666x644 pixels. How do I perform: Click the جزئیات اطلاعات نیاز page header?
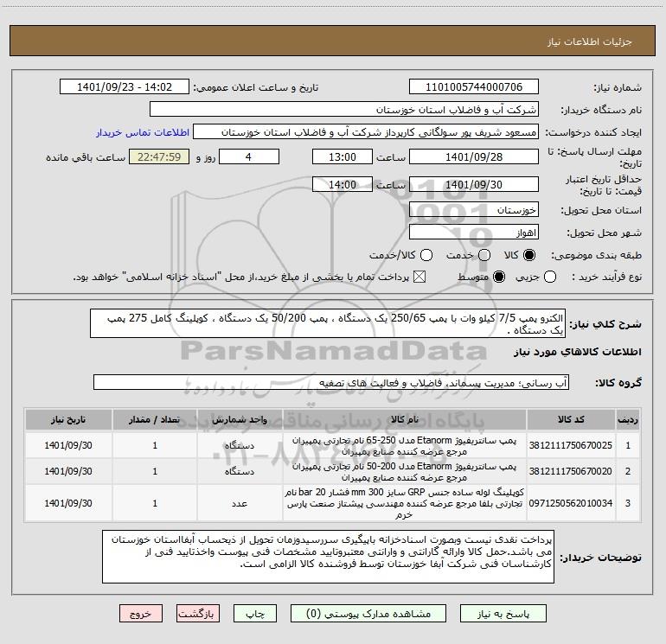coord(589,41)
